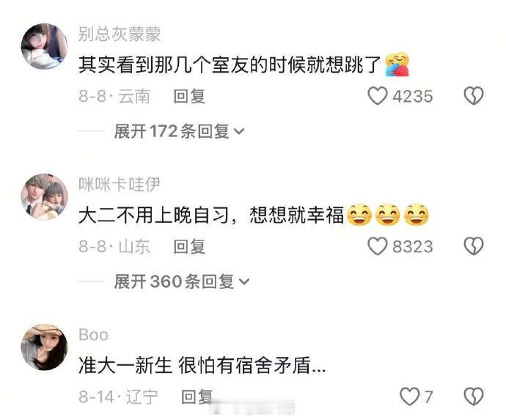Open 咪咪卡哇伊's profile avatar
Screen dimensions: 506x420
coord(44,196)
